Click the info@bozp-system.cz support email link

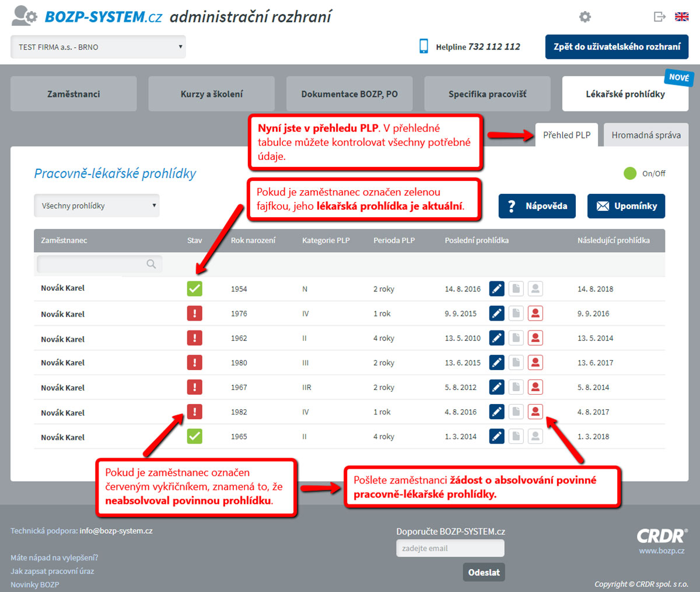click(116, 531)
